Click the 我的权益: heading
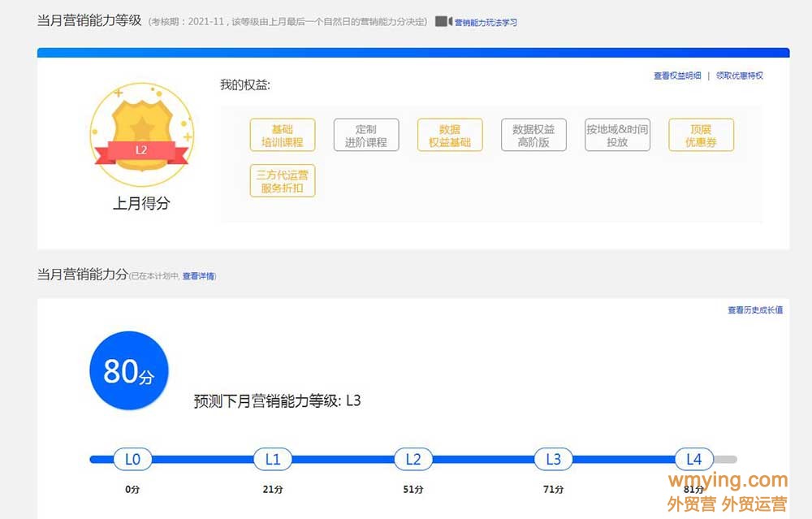 click(245, 85)
